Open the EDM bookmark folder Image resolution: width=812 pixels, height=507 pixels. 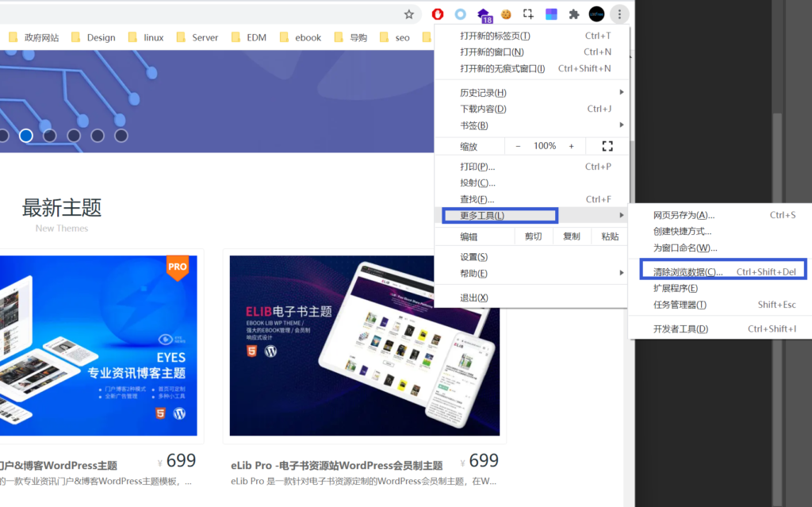(x=249, y=37)
